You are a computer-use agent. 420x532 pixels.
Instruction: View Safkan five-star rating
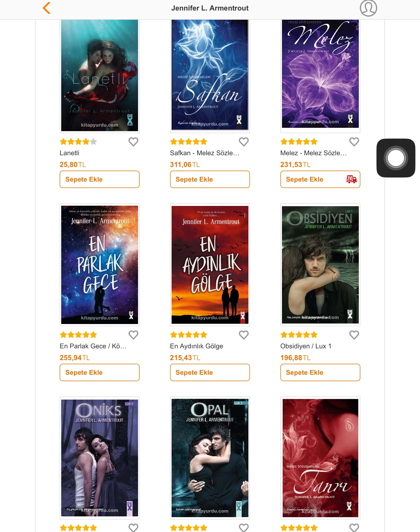(x=189, y=141)
